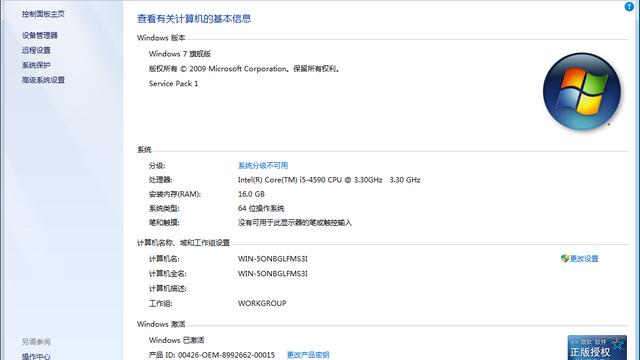Open 远程设置 link

click(x=36, y=50)
